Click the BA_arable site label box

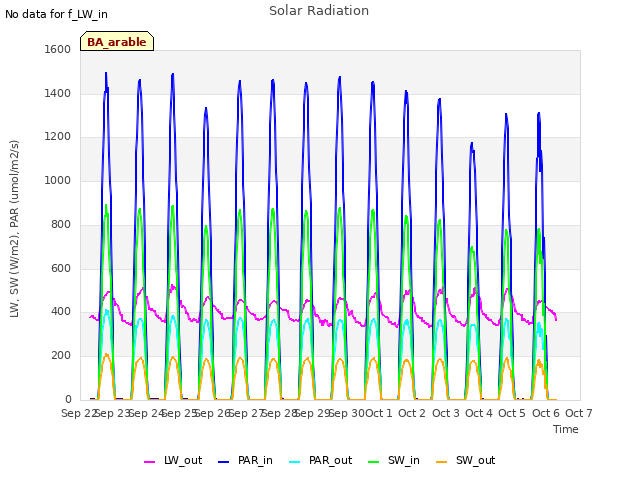(x=117, y=41)
